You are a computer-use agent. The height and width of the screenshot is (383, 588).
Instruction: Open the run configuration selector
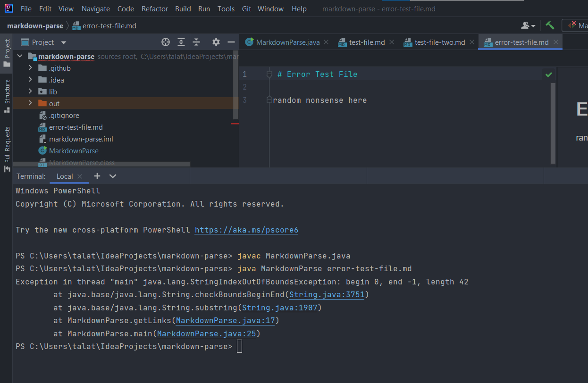pyautogui.click(x=575, y=25)
